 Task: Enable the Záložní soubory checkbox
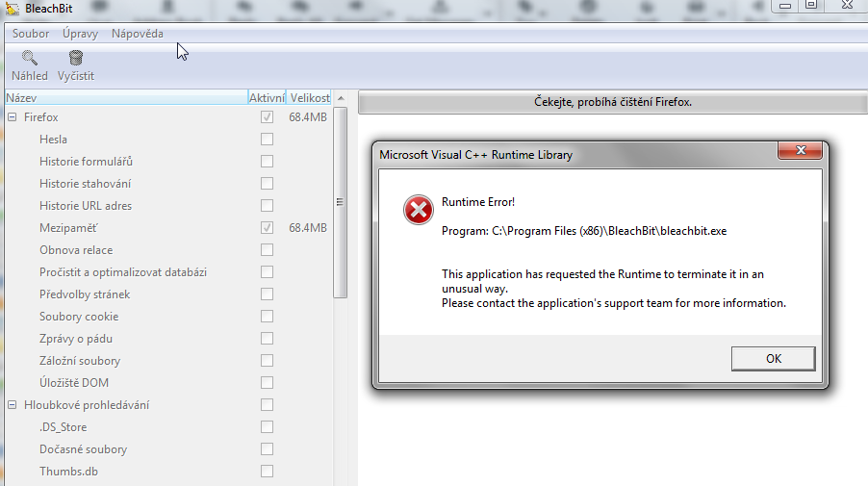(x=267, y=361)
